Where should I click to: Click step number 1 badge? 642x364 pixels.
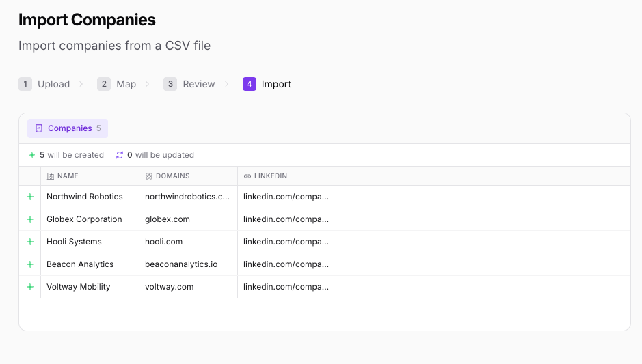click(25, 84)
